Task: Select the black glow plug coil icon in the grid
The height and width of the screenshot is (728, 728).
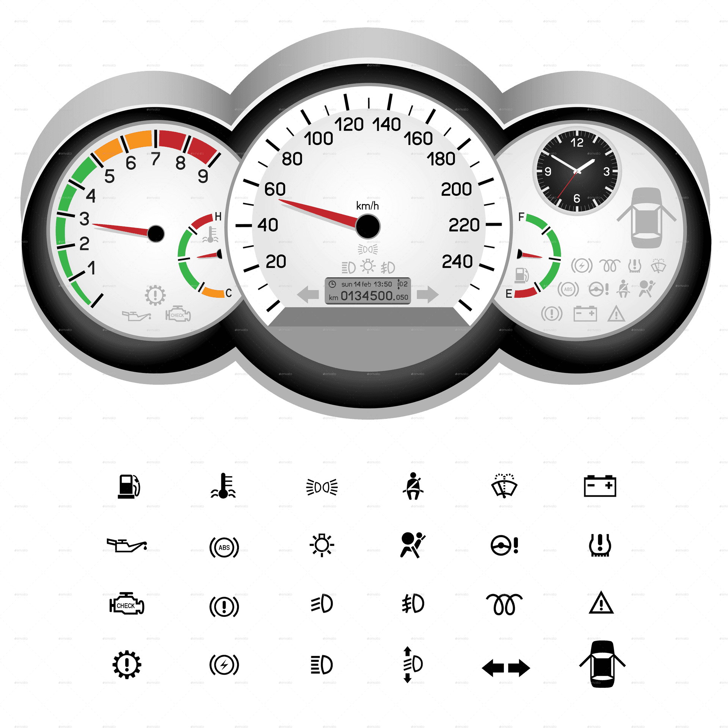Action: pyautogui.click(x=504, y=604)
